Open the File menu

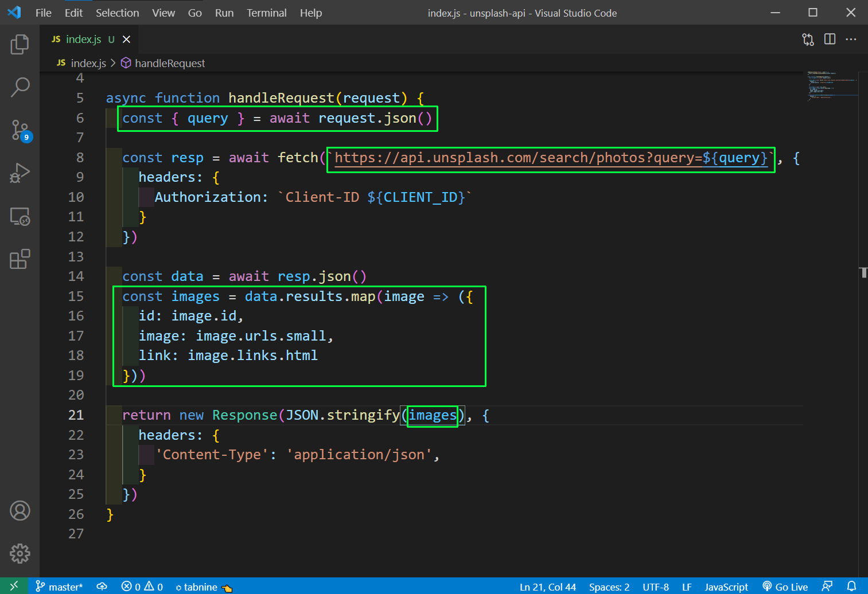click(x=44, y=13)
